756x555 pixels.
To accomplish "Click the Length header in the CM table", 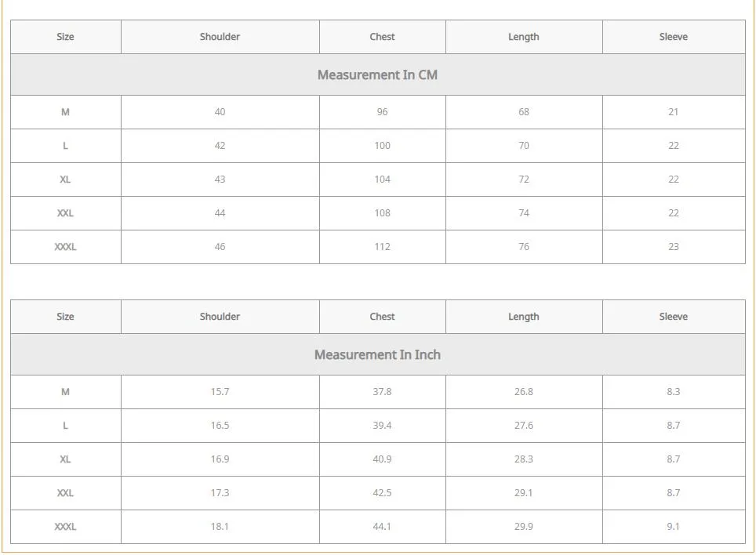I will point(523,37).
